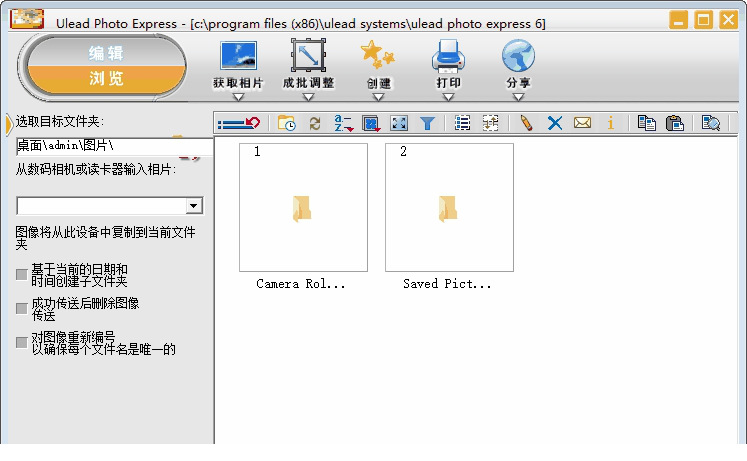
Task: Click the copy icon in browse toolbar
Action: [x=646, y=123]
